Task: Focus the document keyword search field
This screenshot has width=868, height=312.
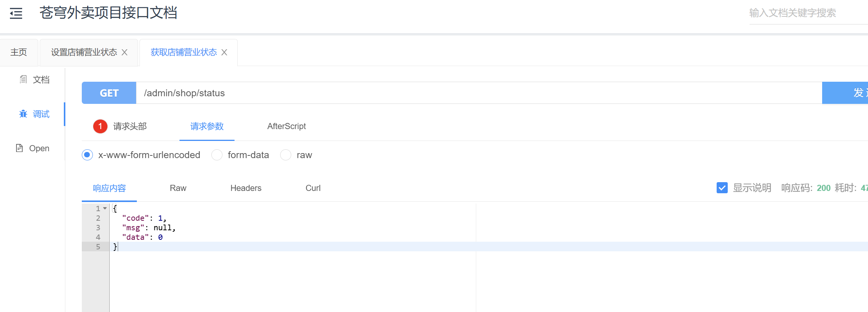Action: coord(808,13)
